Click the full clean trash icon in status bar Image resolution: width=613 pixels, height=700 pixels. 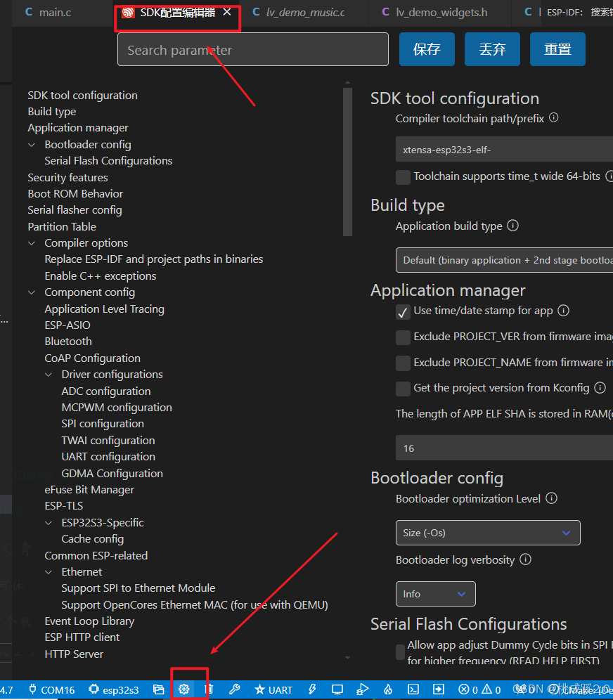[209, 689]
